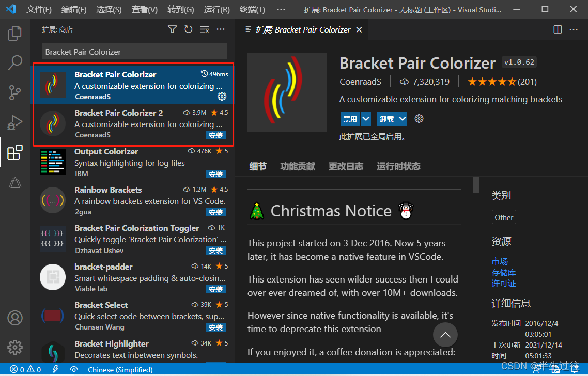
Task: Click the Accounts icon in activity bar
Action: (15, 318)
